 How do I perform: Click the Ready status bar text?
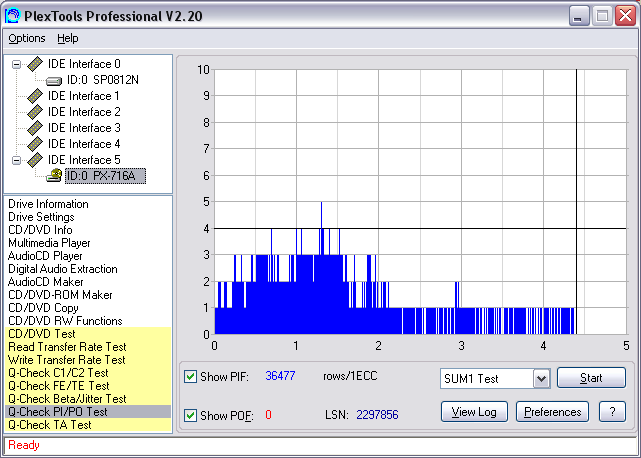[24, 445]
